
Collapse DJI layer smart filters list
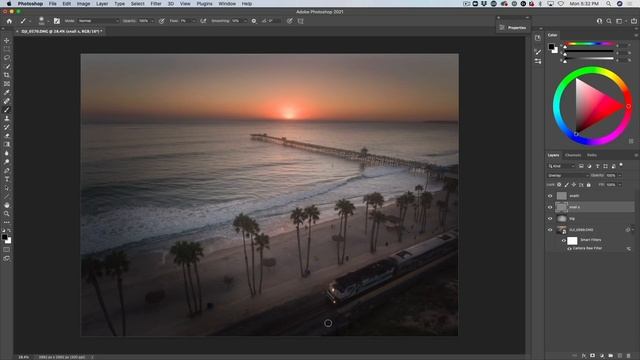coord(633,230)
